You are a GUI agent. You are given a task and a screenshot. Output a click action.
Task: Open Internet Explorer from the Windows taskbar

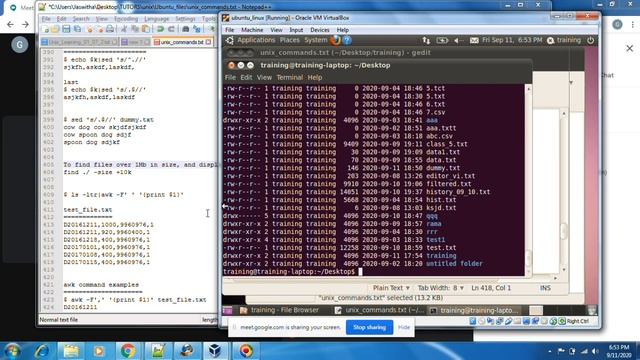(42, 351)
